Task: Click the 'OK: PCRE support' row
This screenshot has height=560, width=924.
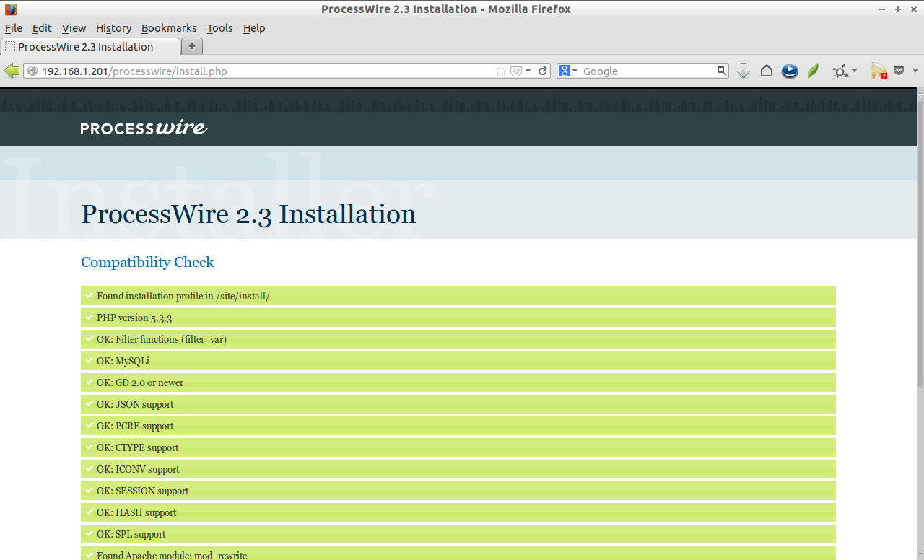Action: (458, 426)
